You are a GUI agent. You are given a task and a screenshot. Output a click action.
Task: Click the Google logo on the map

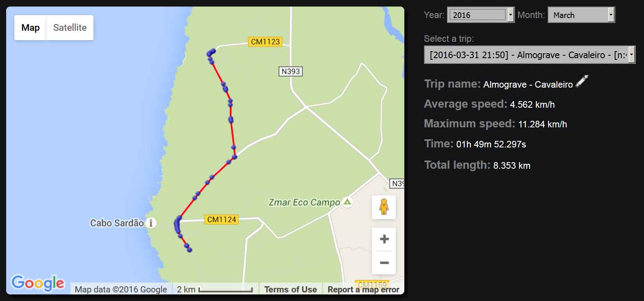pos(38,283)
